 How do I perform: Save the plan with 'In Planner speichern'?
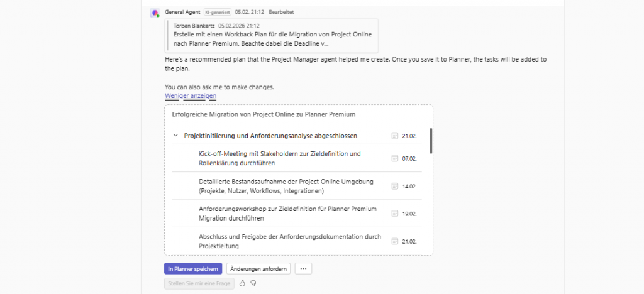(x=193, y=268)
